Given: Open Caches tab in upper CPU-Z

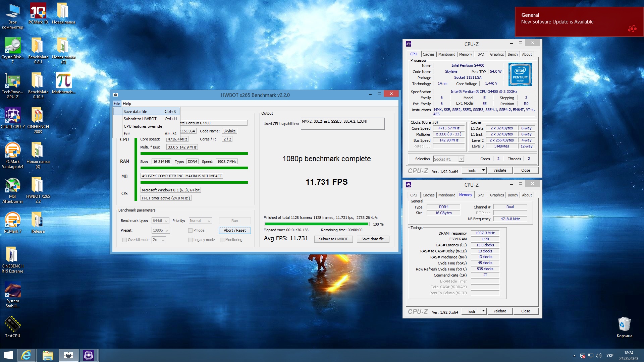Looking at the screenshot, I should [x=428, y=54].
